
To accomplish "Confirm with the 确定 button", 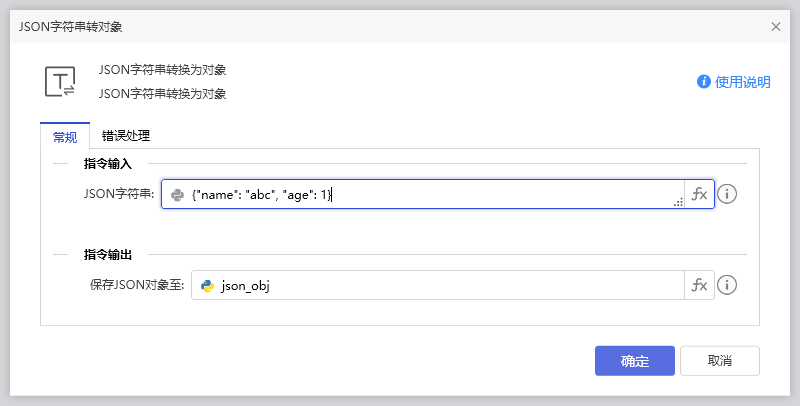I will click(x=634, y=361).
